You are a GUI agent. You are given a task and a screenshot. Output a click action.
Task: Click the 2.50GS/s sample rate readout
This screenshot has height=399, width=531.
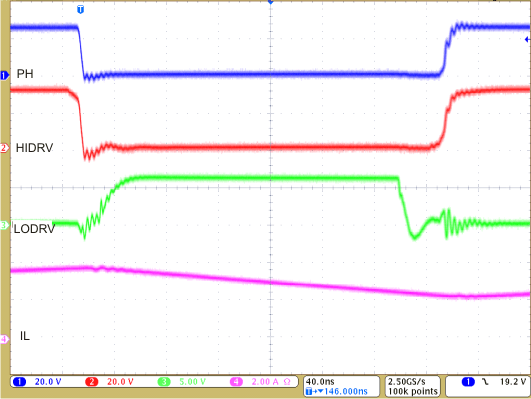(x=406, y=382)
